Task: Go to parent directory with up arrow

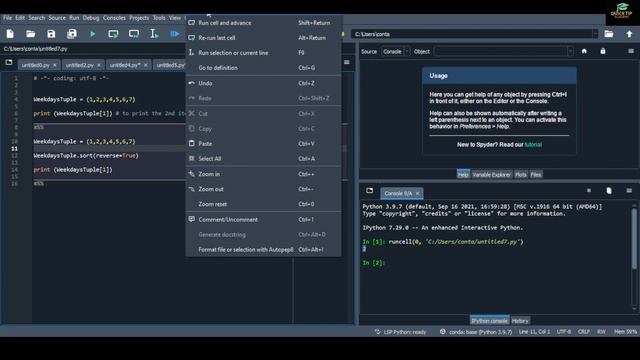Action: point(629,34)
